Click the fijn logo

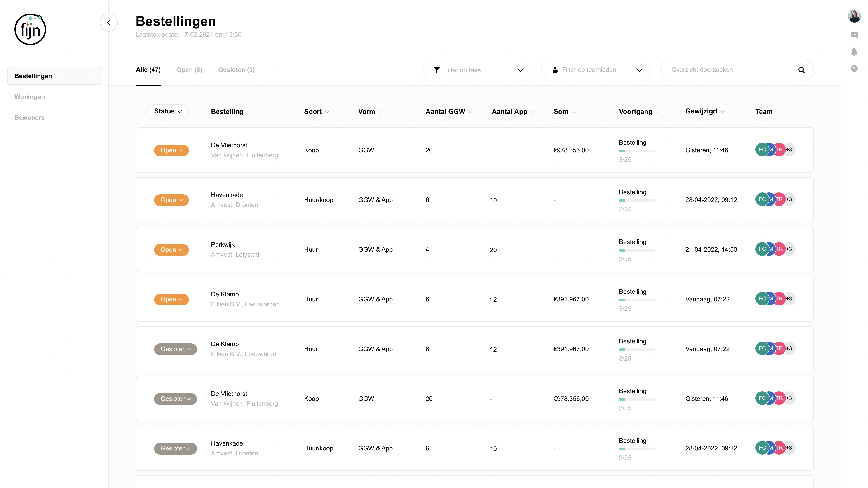tap(30, 29)
